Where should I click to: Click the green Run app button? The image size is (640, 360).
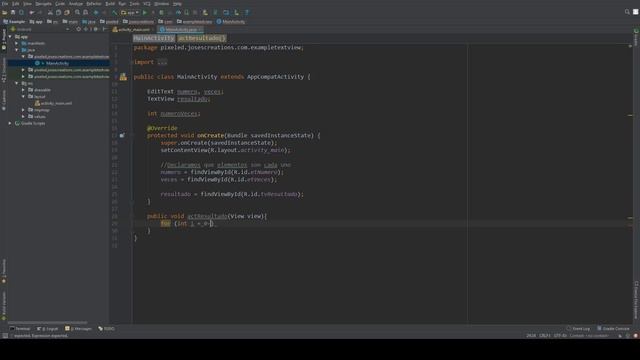coord(144,13)
